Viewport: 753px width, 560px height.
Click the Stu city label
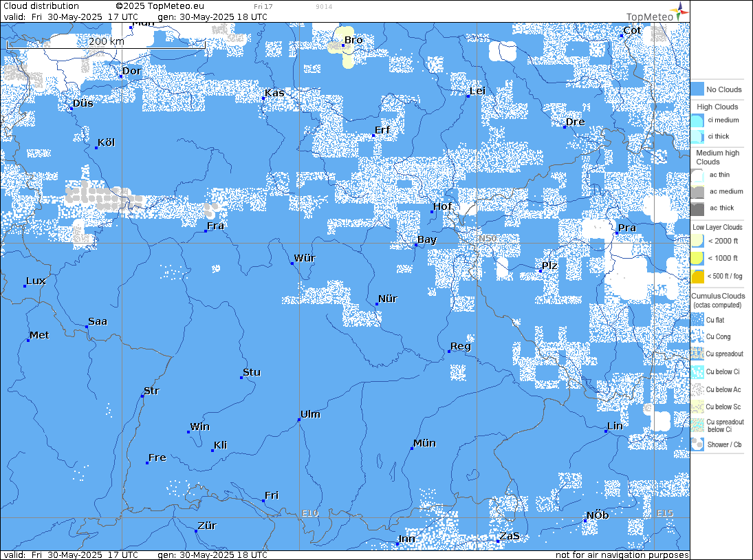252,372
